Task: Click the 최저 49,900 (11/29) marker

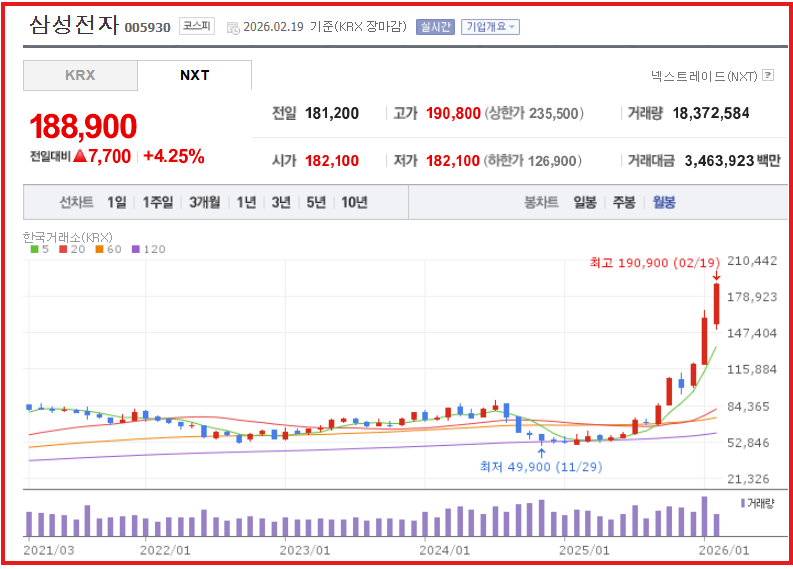Action: point(541,467)
